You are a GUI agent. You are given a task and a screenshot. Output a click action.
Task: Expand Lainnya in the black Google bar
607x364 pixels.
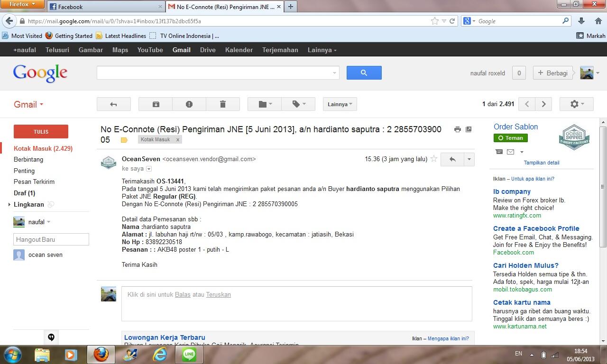pos(322,50)
